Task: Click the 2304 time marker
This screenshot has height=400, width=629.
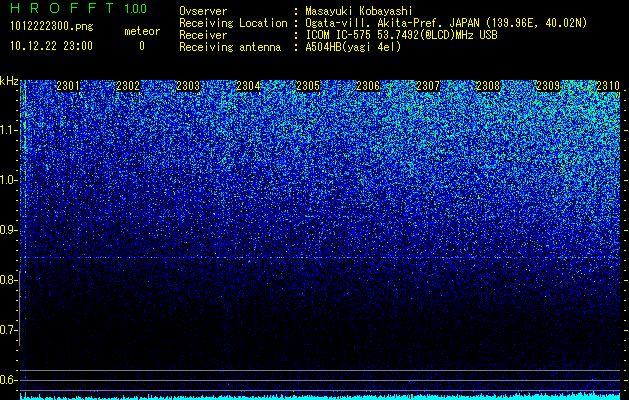Action: [248, 86]
